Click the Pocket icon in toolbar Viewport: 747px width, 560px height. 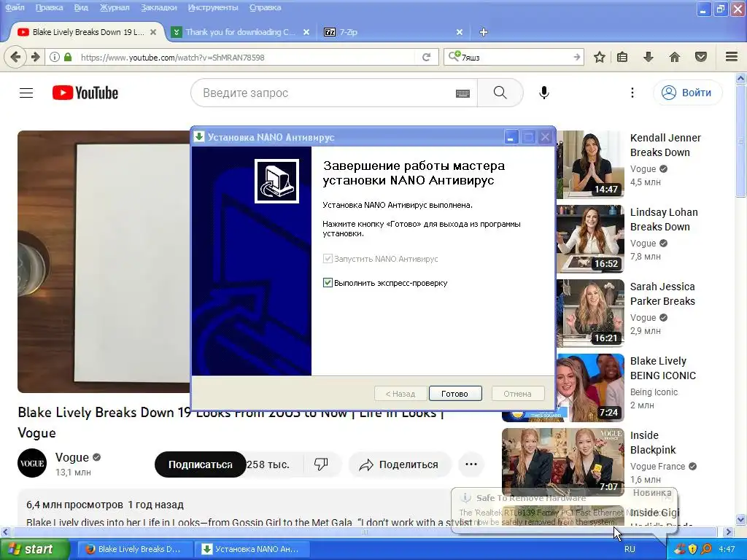tap(701, 57)
